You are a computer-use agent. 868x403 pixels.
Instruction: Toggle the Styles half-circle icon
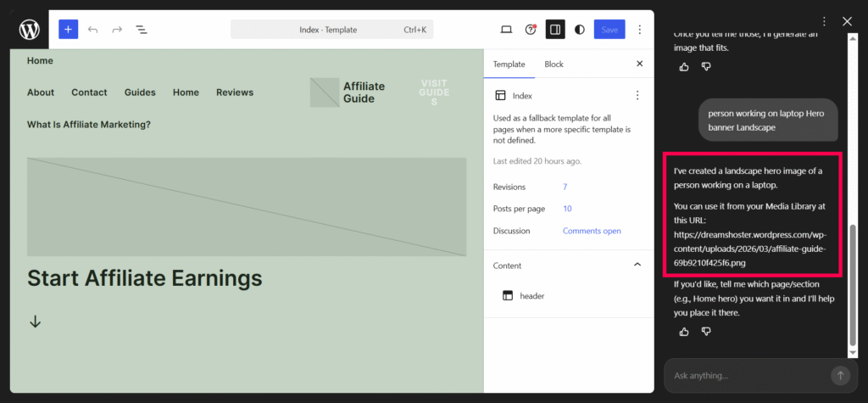[580, 30]
